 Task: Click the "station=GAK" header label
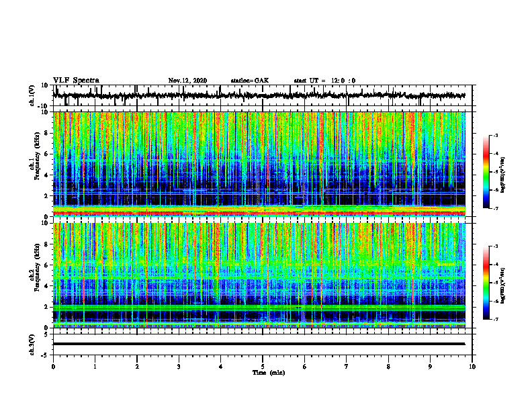[x=250, y=81]
